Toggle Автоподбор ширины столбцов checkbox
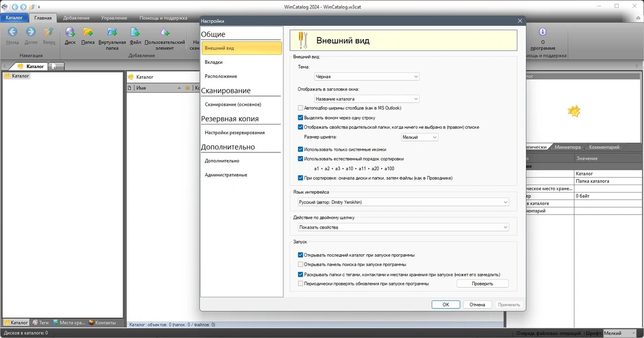Image resolution: width=644 pixels, height=338 pixels. pyautogui.click(x=301, y=108)
